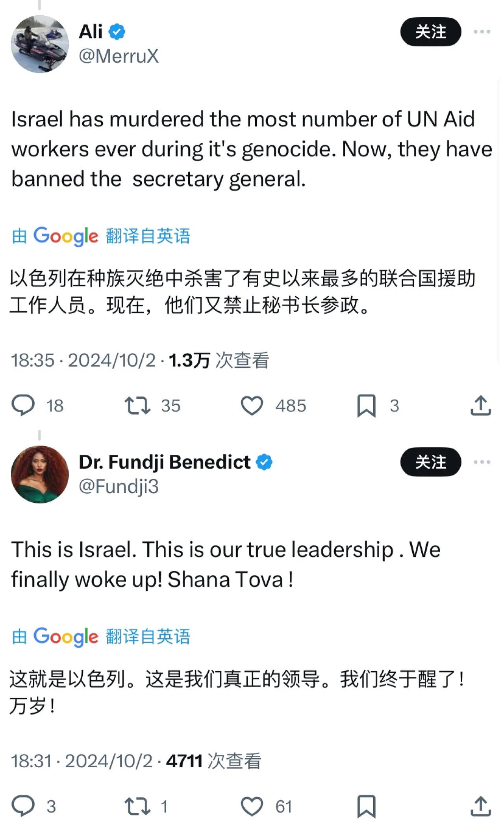Retweet Ali's post about UN aid workers
504x824 pixels.
click(x=137, y=406)
